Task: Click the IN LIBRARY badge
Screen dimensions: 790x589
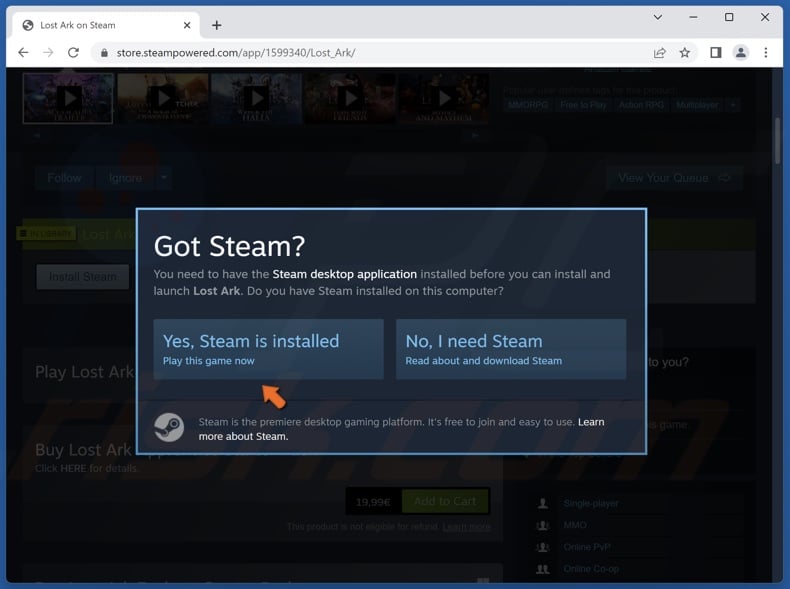Action: [x=46, y=234]
